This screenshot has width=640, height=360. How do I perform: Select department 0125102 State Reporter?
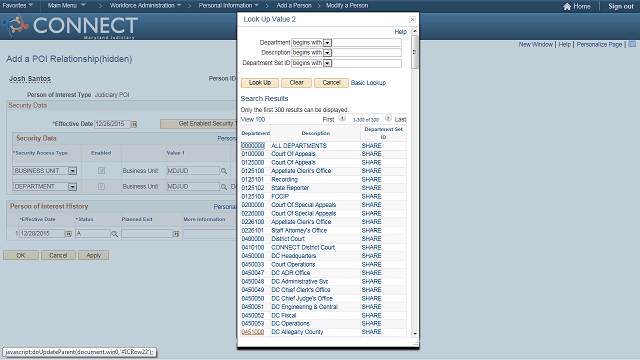tap(253, 188)
